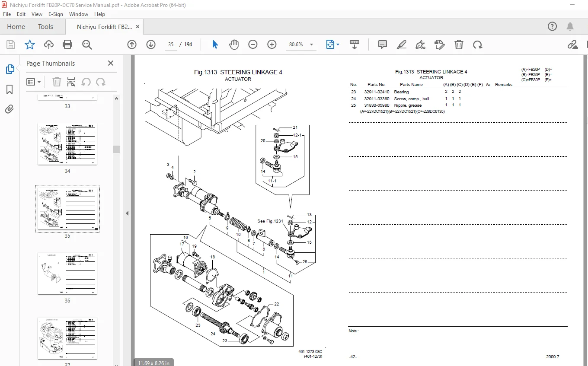Click the part number 31830-65980

click(377, 105)
